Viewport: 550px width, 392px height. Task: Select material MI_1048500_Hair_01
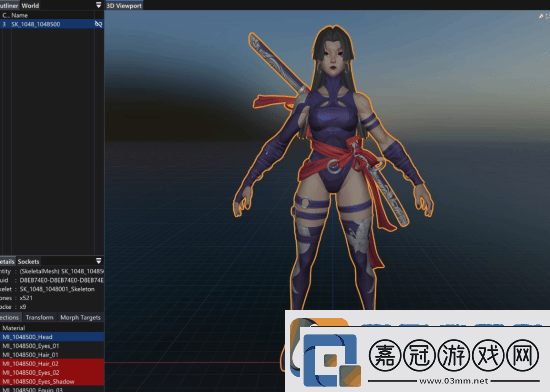coord(52,354)
